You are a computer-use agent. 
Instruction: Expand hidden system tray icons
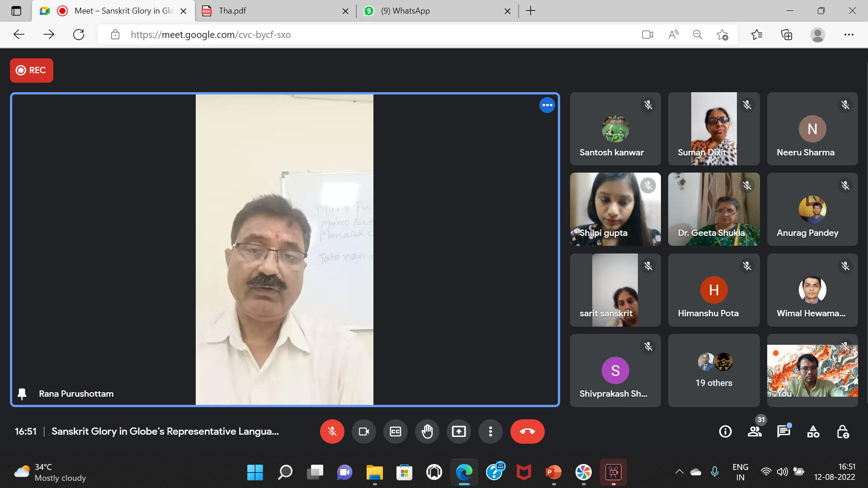click(x=679, y=472)
